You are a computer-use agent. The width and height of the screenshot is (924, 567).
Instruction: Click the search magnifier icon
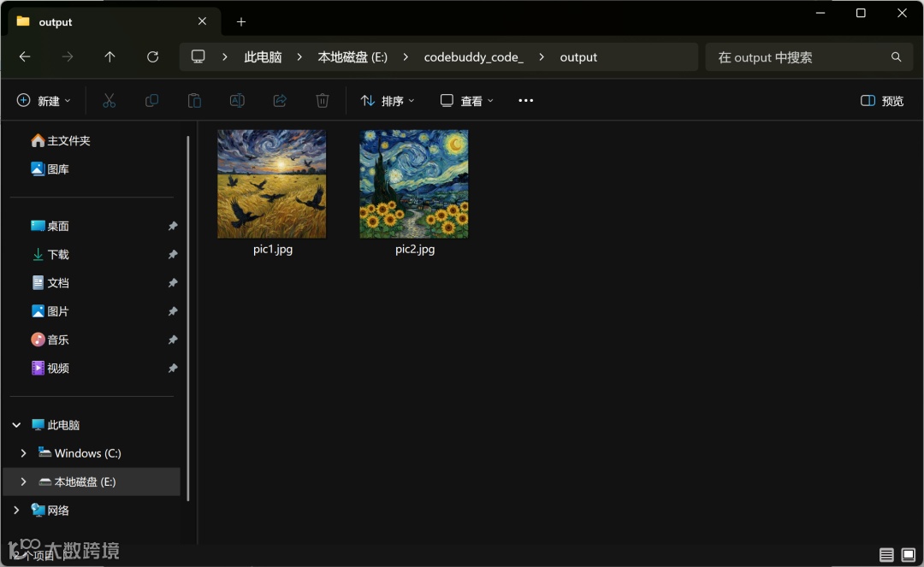click(x=897, y=57)
